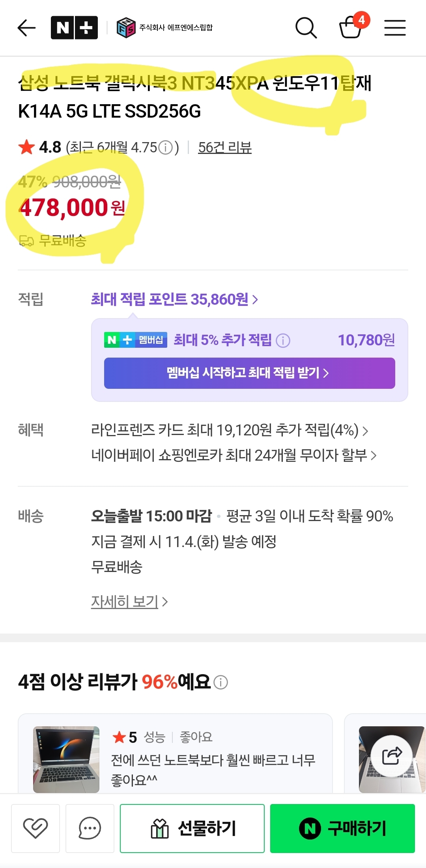Open 자세히 보기 delivery details link
The image size is (426, 868).
point(129,602)
